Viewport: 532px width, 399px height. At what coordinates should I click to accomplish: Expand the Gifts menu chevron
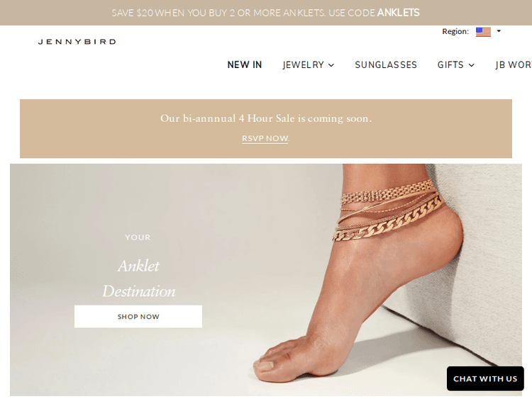click(x=471, y=65)
